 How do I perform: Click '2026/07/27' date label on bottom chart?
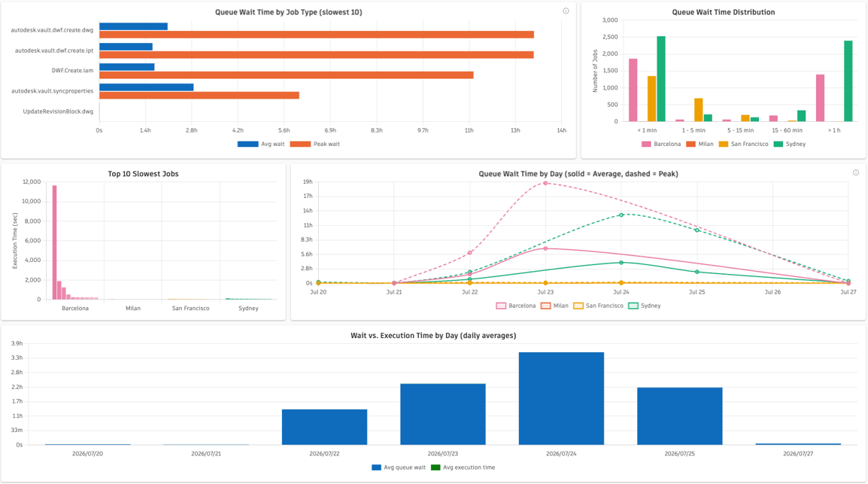[x=798, y=454]
